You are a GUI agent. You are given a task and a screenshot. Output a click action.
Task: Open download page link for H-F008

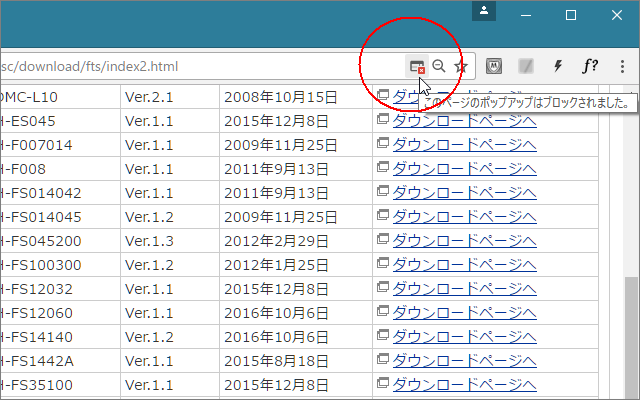(x=464, y=169)
